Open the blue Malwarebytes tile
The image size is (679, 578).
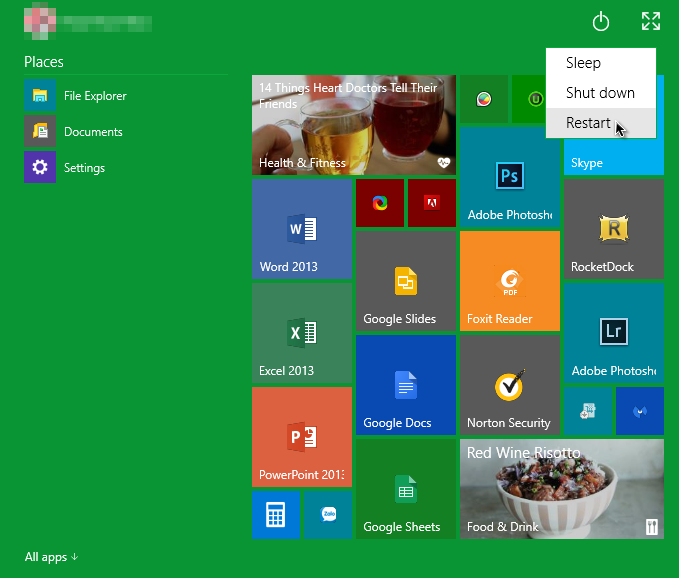[x=640, y=411]
